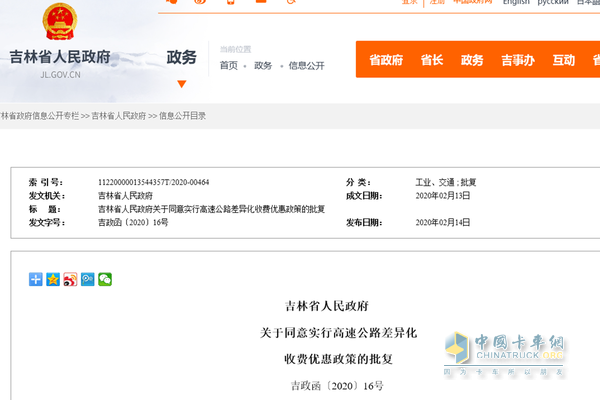The height and width of the screenshot is (400, 600).
Task: Share via WeChat green icon
Action: (104, 279)
